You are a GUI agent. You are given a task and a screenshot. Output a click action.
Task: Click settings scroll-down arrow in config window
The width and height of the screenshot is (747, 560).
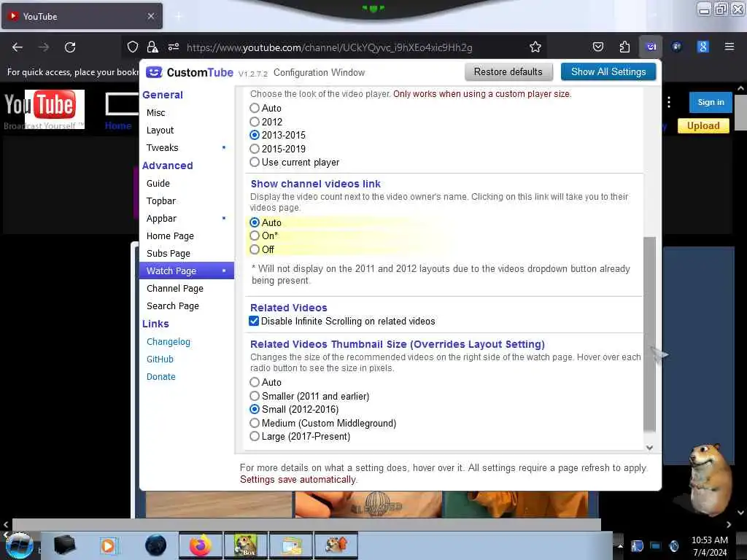[649, 448]
